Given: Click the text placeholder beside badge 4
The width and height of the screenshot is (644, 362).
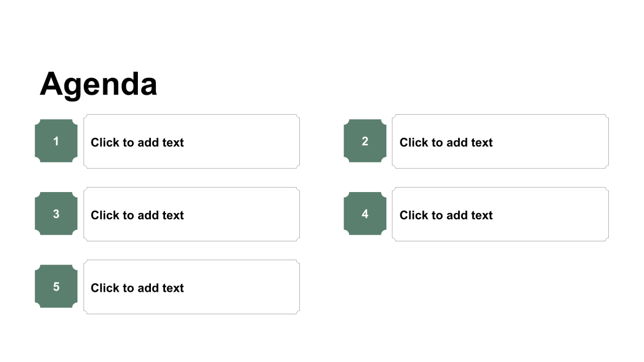Looking at the screenshot, I should click(x=500, y=214).
